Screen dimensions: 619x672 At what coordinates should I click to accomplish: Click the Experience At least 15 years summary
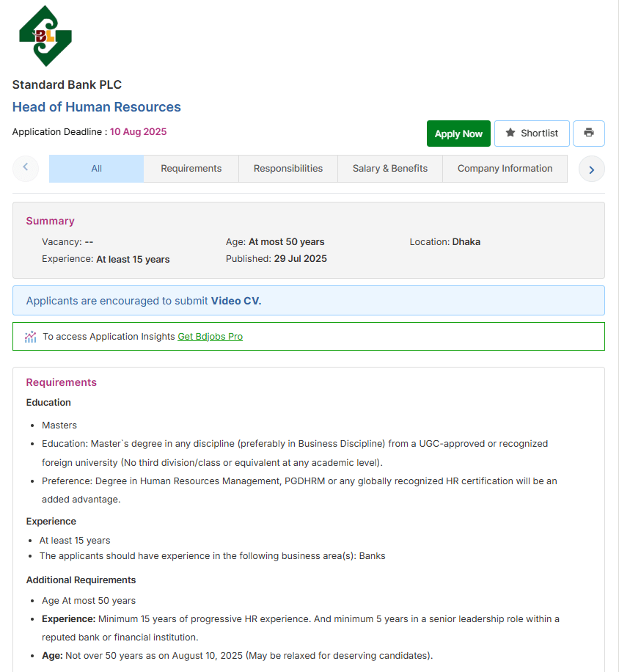point(106,259)
